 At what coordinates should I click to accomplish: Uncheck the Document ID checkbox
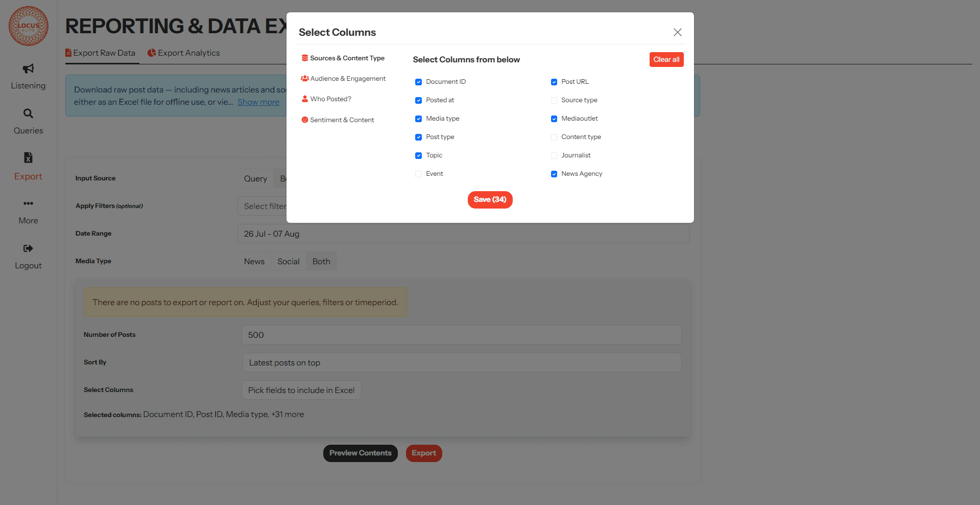[418, 82]
